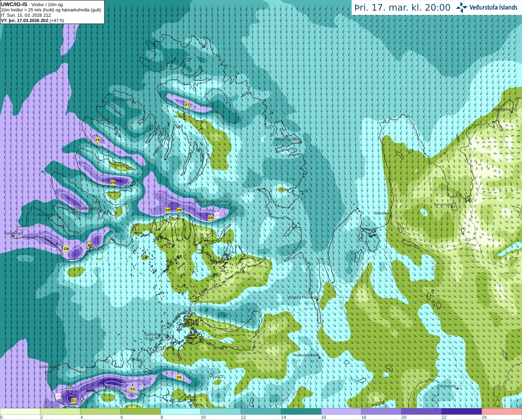522x420 pixels.
Task: Click the 'VT: þri. 17.03.2026 20Z' line
Action: pos(32,20)
